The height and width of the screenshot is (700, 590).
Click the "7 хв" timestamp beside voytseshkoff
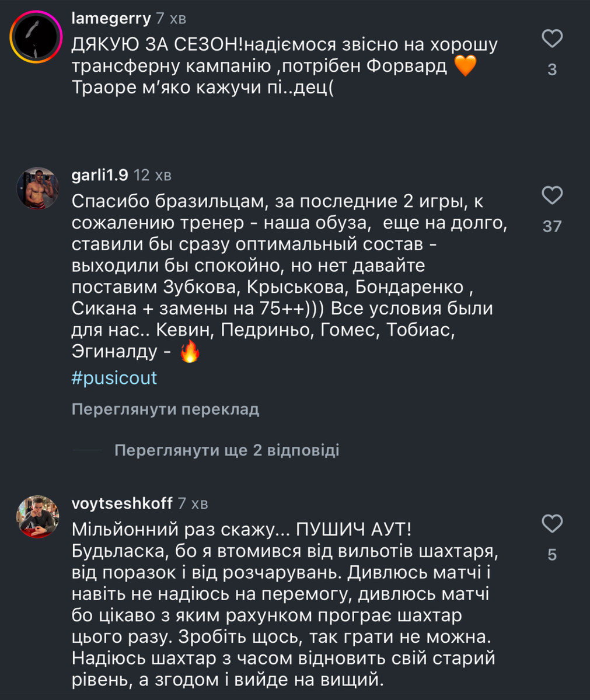tap(193, 503)
